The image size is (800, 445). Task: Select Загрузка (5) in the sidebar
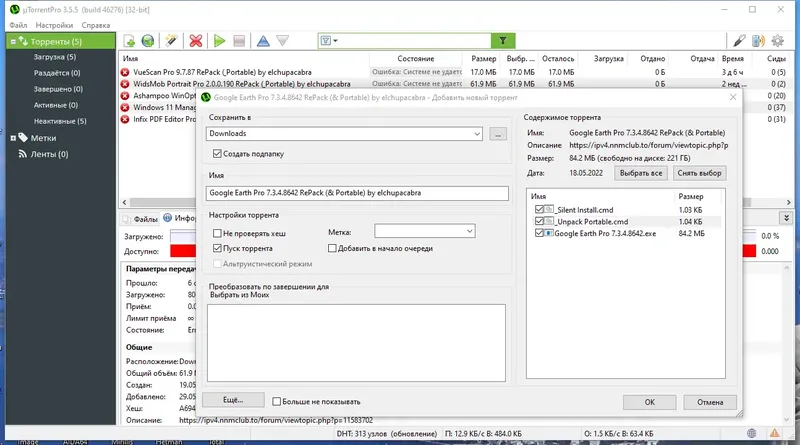pyautogui.click(x=55, y=57)
